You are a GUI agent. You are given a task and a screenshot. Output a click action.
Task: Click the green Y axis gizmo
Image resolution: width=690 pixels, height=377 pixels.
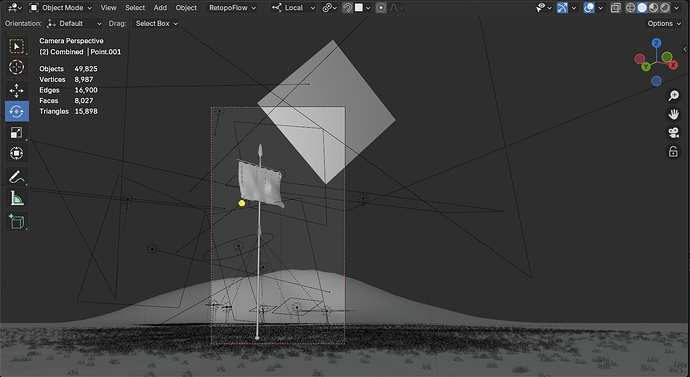(646, 67)
